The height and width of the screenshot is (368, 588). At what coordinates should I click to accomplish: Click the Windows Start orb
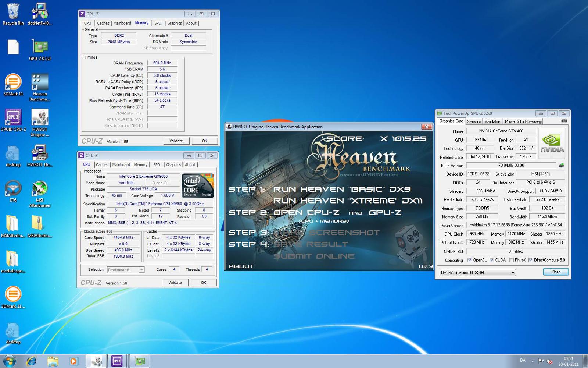point(9,361)
